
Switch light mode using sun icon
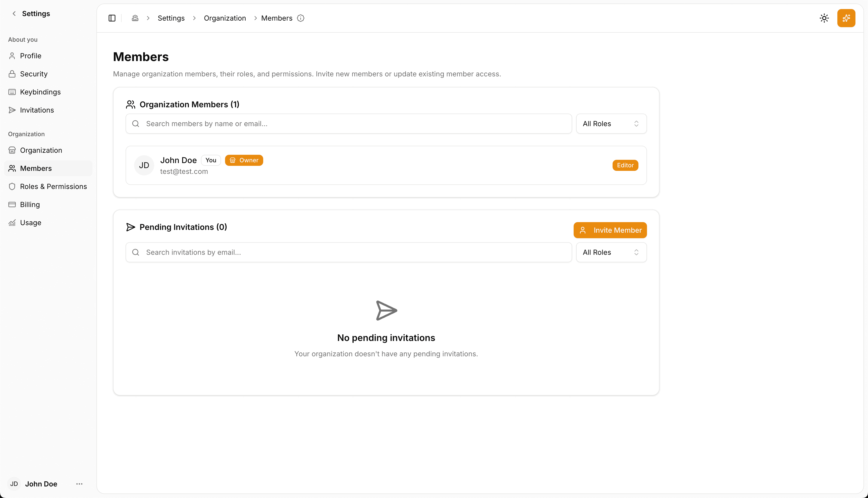coord(824,18)
